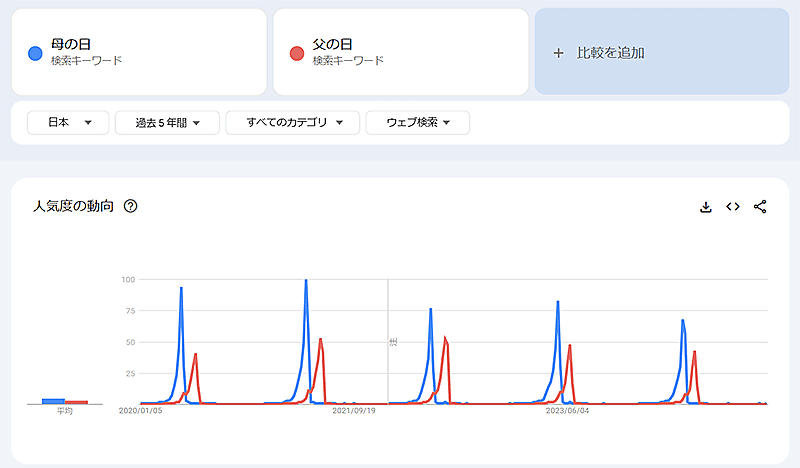Click the plus icon in 比較を追加
Image resolution: width=800 pixels, height=468 pixels.
tap(558, 52)
